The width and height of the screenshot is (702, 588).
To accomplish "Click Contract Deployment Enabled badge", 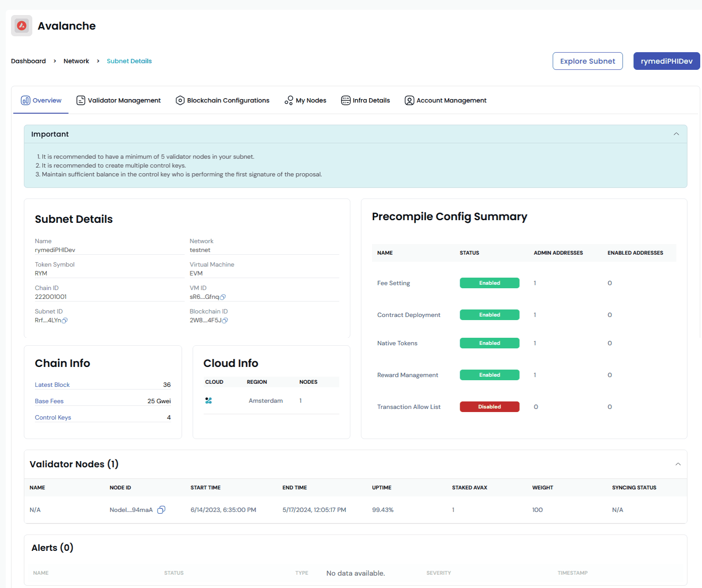I will (x=490, y=315).
